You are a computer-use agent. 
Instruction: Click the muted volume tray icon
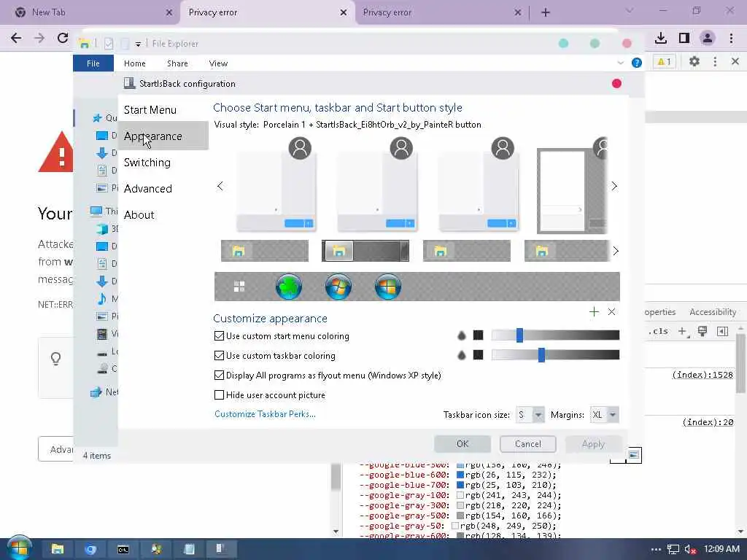690,550
